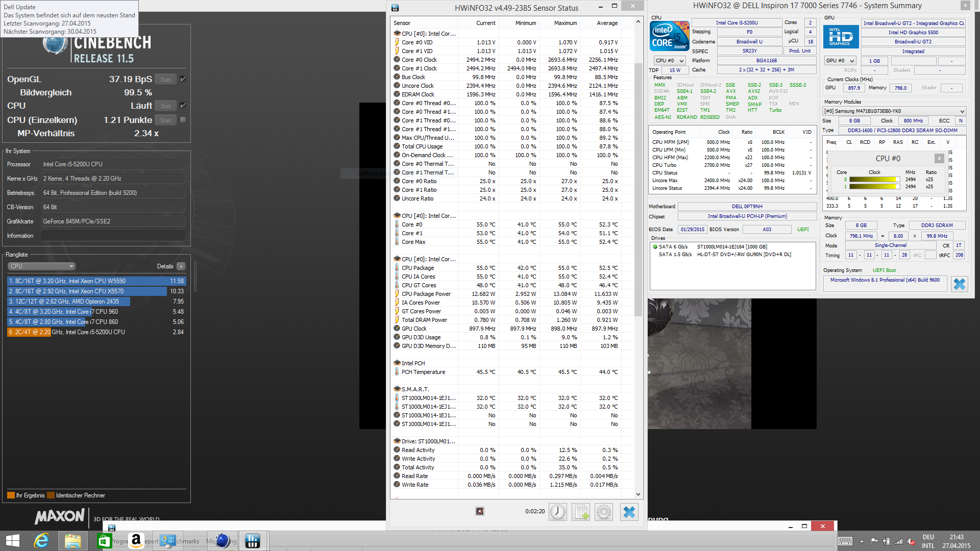Click Start button for CPU (Einzelkern)

coord(166,120)
